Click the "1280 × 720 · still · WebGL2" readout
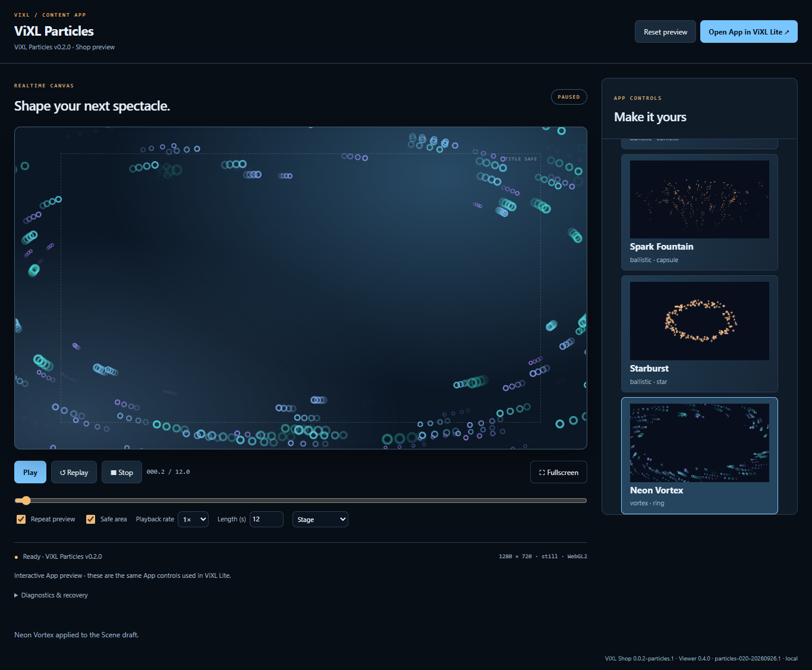The width and height of the screenshot is (812, 670). point(543,556)
